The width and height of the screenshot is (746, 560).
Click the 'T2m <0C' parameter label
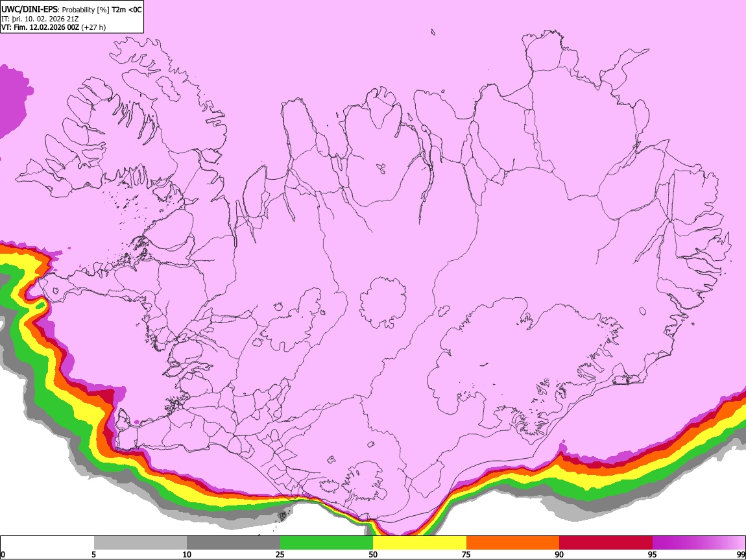(x=126, y=10)
